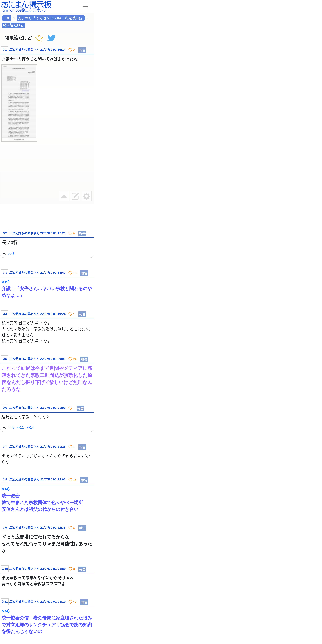322x644 pixels.
Task: Jump to page top with up-arrow button
Action: (x=64, y=196)
